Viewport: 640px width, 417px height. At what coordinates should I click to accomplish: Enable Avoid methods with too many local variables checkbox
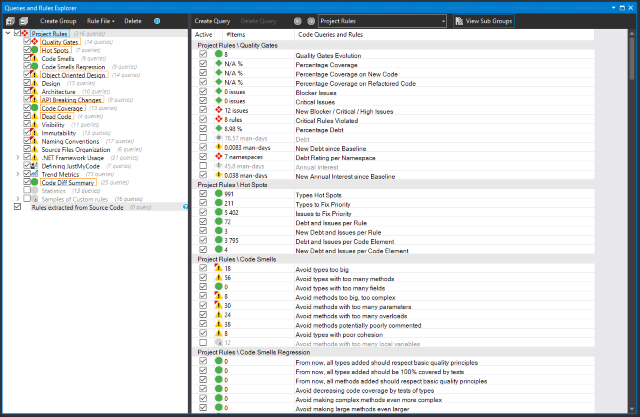(203, 342)
